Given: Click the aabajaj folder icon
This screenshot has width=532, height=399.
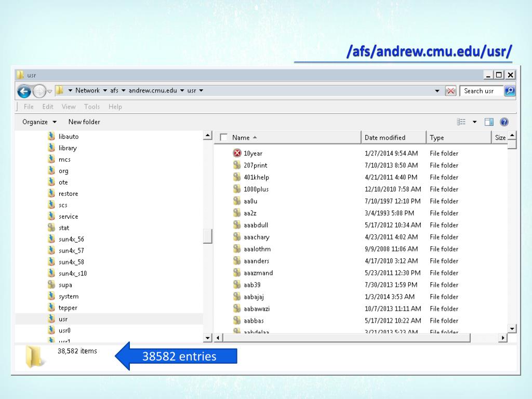Looking at the screenshot, I should pos(237,297).
